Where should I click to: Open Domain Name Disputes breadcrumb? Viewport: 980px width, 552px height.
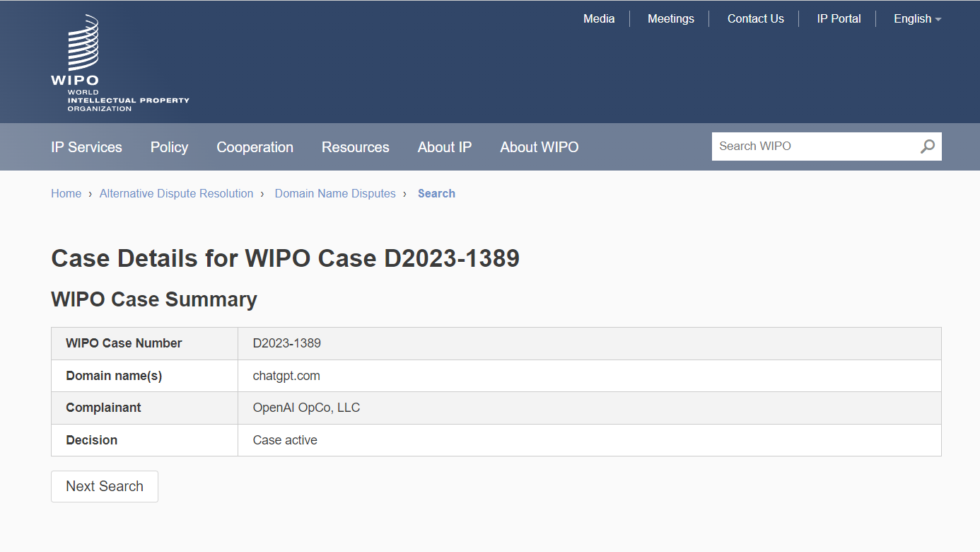[335, 193]
